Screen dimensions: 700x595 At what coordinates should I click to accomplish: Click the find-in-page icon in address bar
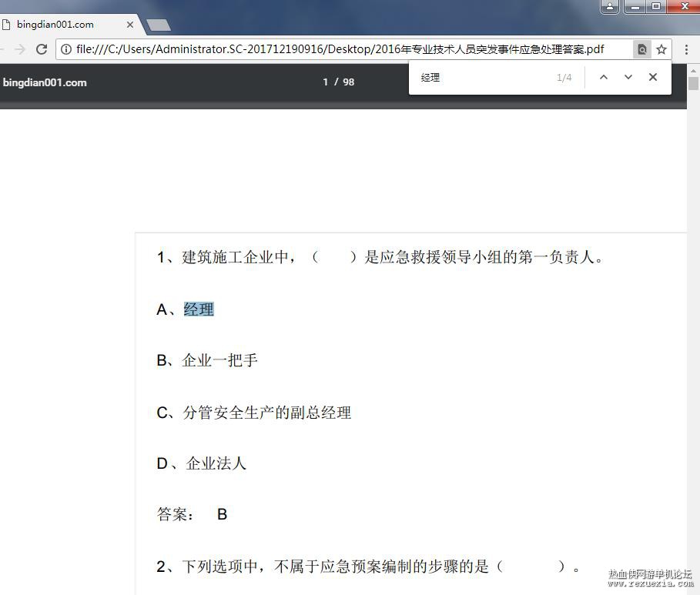[x=642, y=49]
